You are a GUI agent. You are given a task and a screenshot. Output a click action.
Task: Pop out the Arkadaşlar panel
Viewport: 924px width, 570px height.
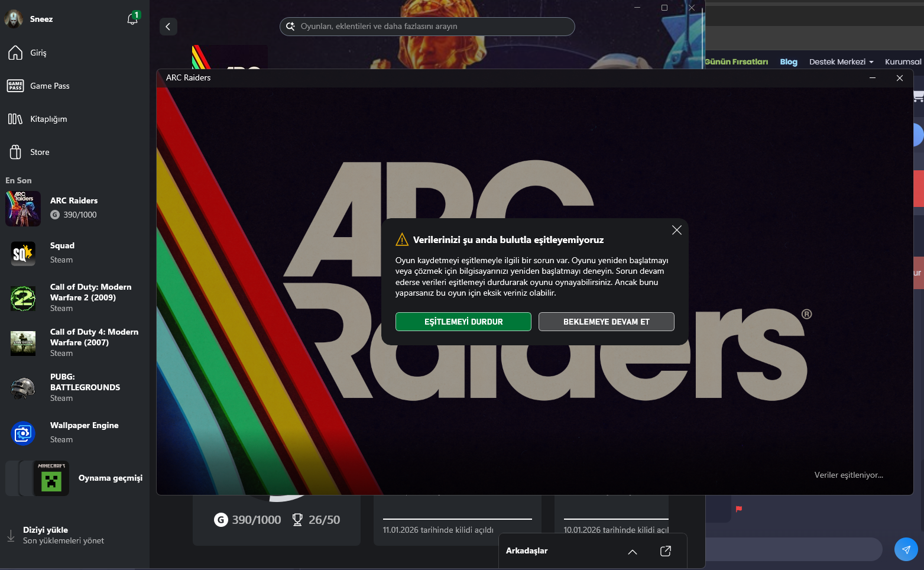pyautogui.click(x=666, y=551)
